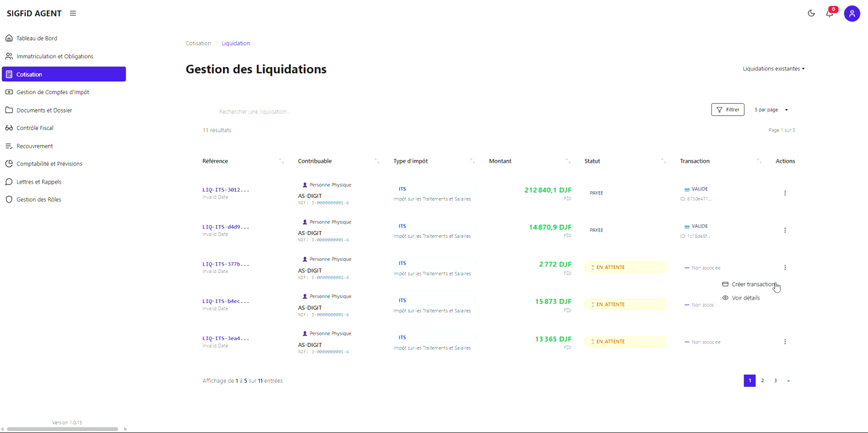Expand the sort chevron on the Statut column
Image resolution: width=868 pixels, height=433 pixels.
tap(665, 161)
